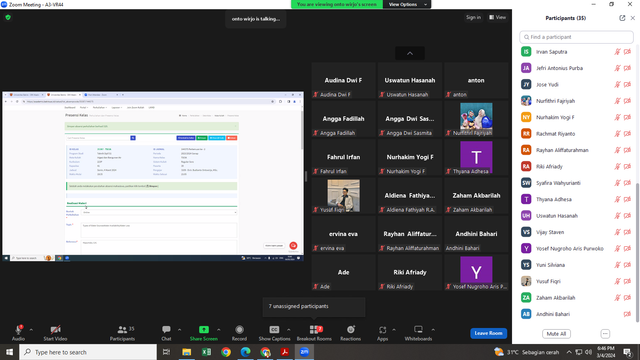Open the Windows Start menu

pos(9,352)
